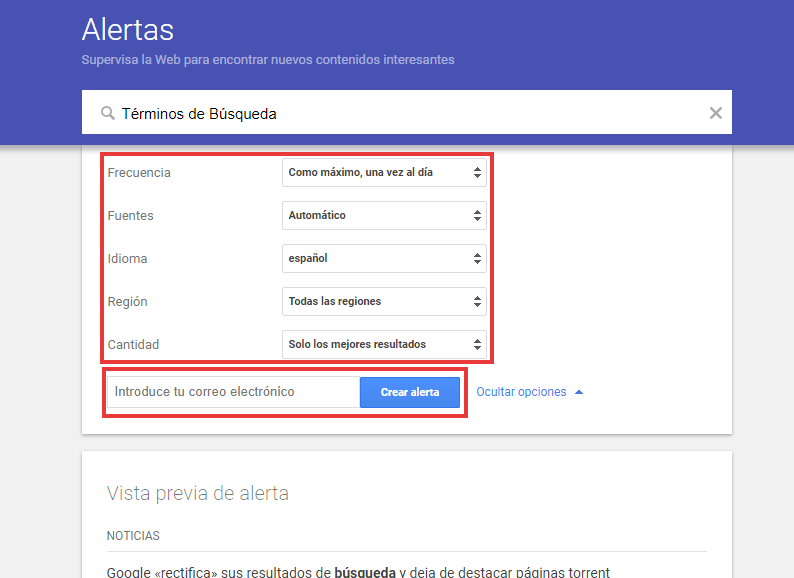Click the Crear alerta button
This screenshot has height=578, width=794.
410,392
